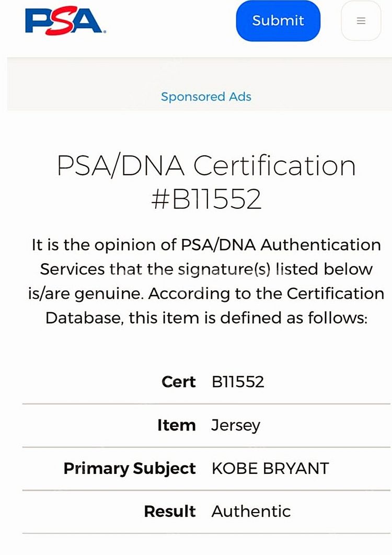Click the blue Submit button

coord(278,20)
